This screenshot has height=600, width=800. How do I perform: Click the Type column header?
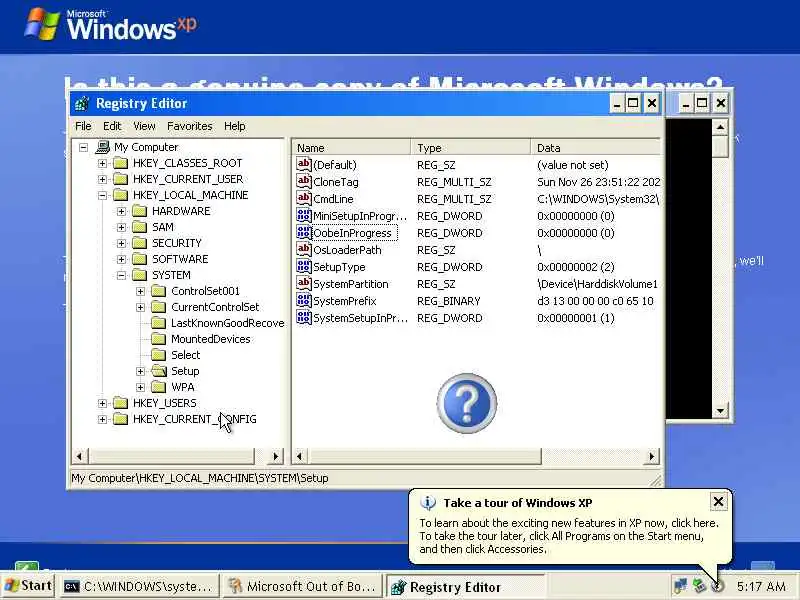click(471, 148)
